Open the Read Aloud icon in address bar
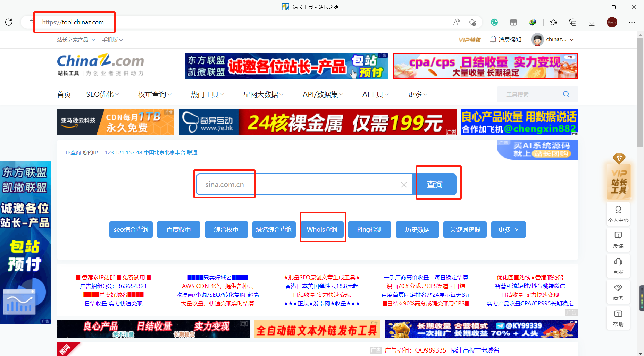644x356 pixels. point(457,22)
